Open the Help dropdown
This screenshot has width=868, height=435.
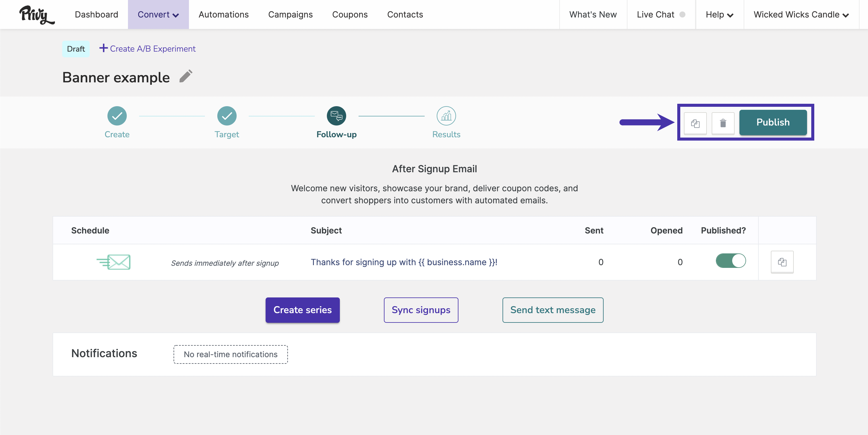(x=720, y=14)
